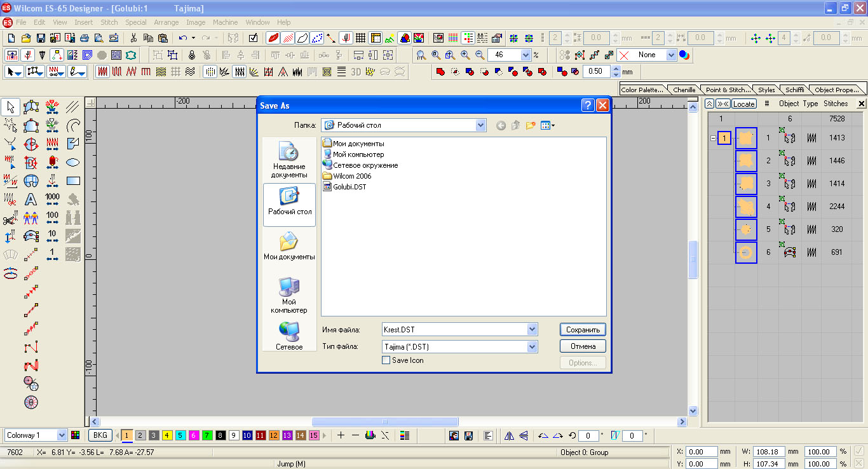Click the Travel by 1000 stitches icon
This screenshot has height=469, width=868.
pyautogui.click(x=52, y=200)
